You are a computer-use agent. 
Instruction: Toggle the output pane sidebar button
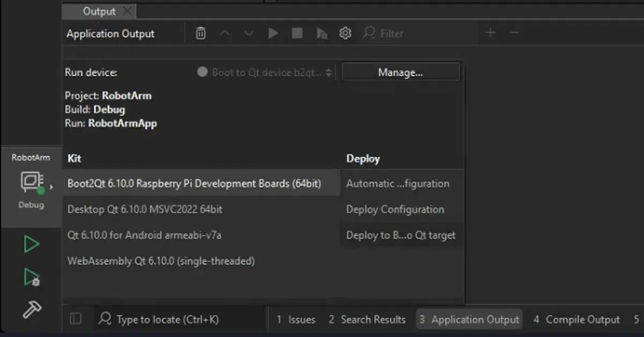point(75,319)
